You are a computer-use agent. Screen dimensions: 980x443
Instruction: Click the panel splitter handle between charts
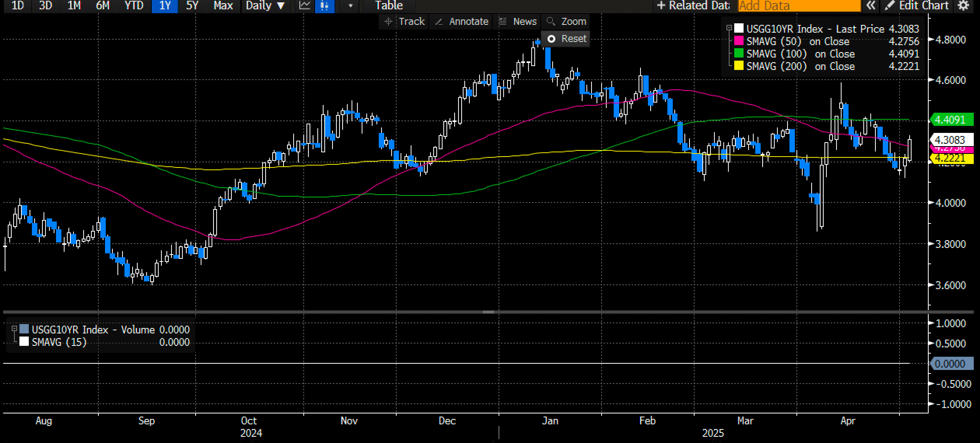[x=488, y=312]
